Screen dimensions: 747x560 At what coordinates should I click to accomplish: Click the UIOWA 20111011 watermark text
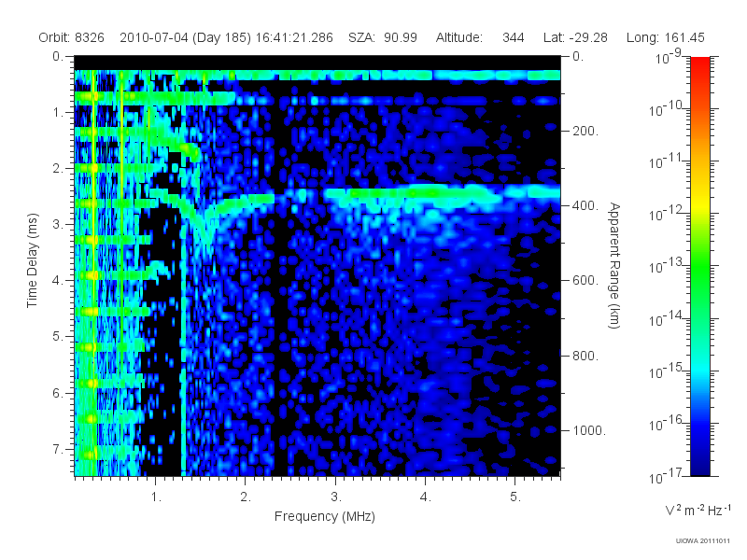click(702, 541)
